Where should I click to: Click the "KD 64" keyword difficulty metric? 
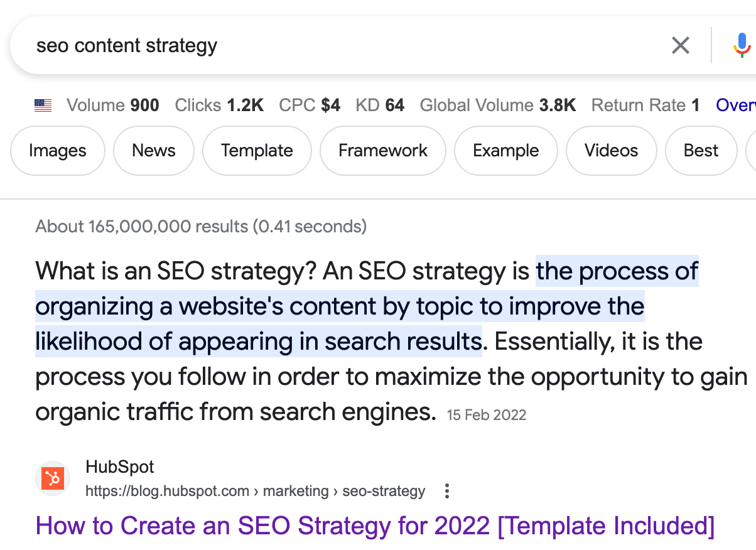click(x=380, y=105)
